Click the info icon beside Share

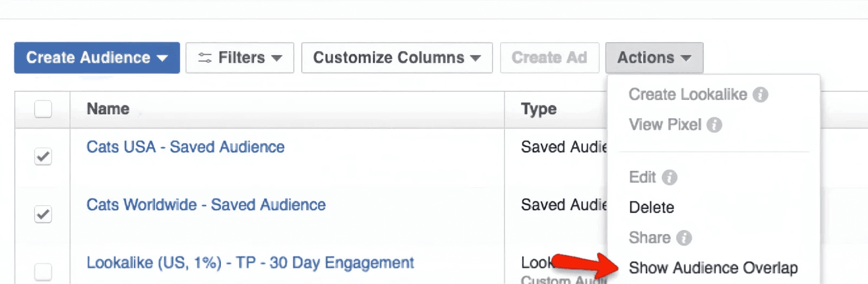tap(684, 238)
